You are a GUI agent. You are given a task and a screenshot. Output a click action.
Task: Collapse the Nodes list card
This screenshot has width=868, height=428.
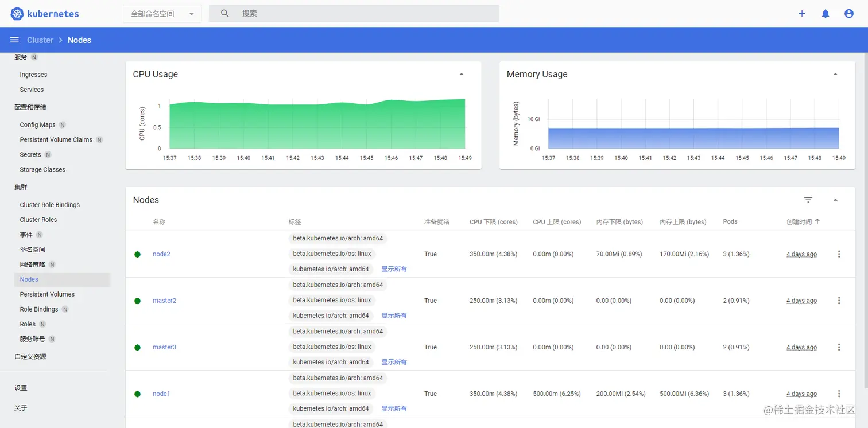[835, 200]
